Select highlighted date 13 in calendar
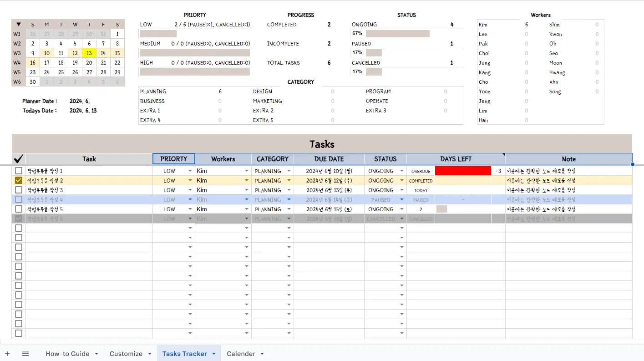644x361 pixels. 89,53
